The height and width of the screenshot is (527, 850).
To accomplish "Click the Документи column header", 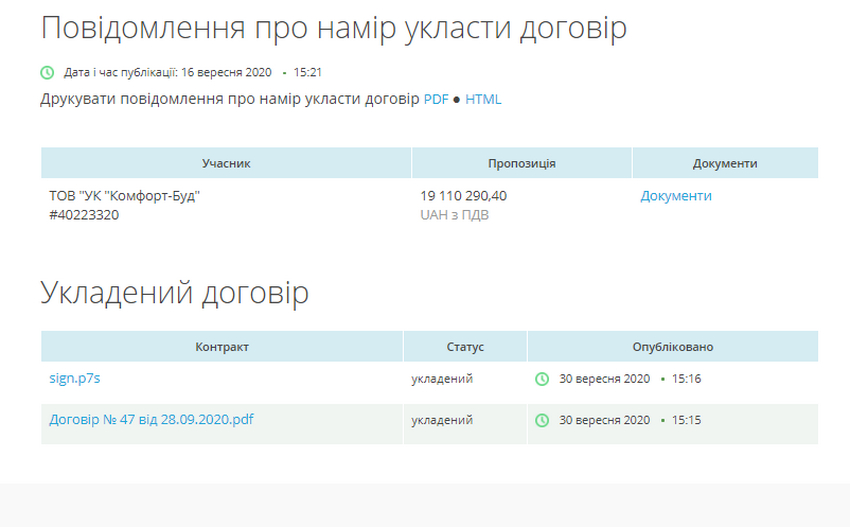I will [x=724, y=163].
